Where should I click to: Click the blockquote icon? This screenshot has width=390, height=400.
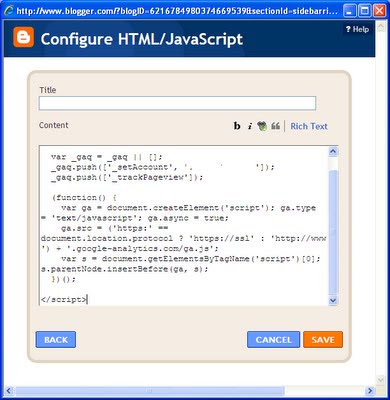(275, 126)
